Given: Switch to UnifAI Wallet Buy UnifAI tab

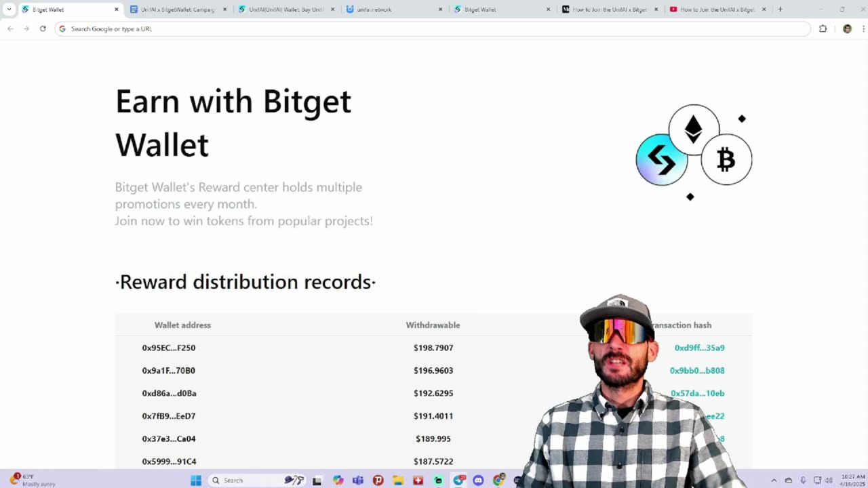Looking at the screenshot, I should (286, 9).
